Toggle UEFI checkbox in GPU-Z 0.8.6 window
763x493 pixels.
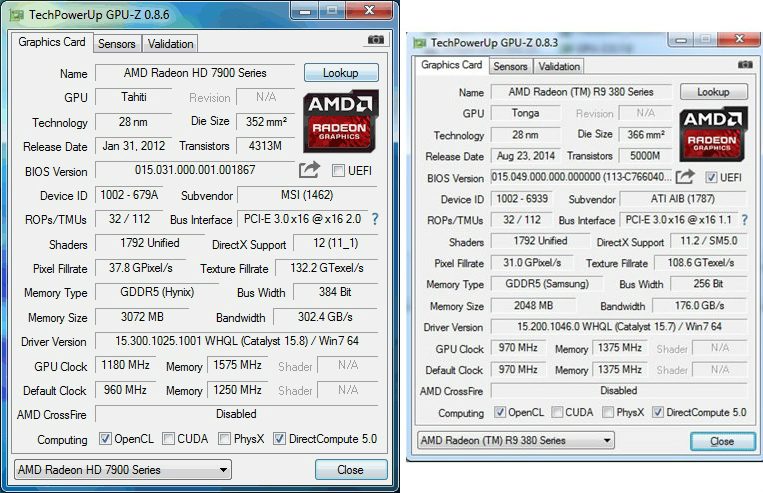338,170
